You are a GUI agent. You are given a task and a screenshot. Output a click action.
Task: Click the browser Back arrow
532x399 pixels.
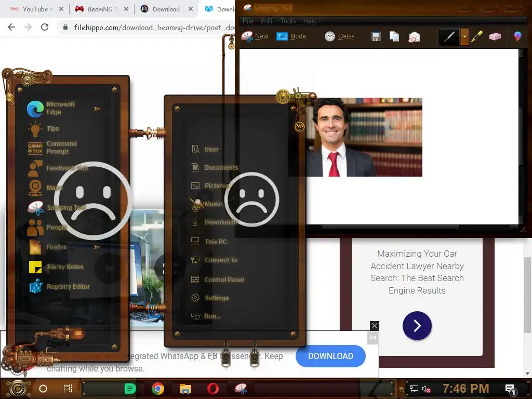(x=11, y=27)
